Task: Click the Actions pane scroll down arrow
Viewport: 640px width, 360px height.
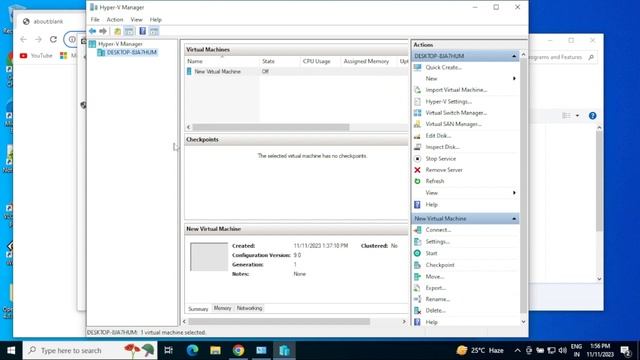Action: [x=523, y=322]
